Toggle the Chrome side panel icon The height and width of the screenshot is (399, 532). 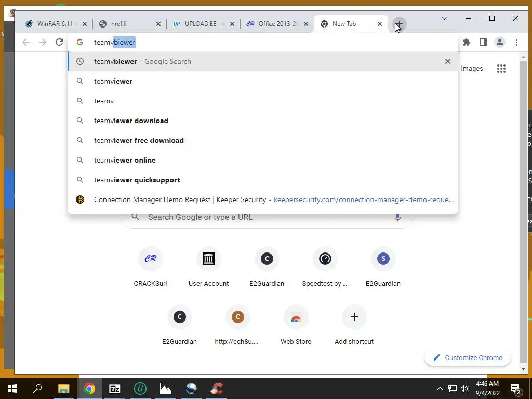tap(483, 42)
